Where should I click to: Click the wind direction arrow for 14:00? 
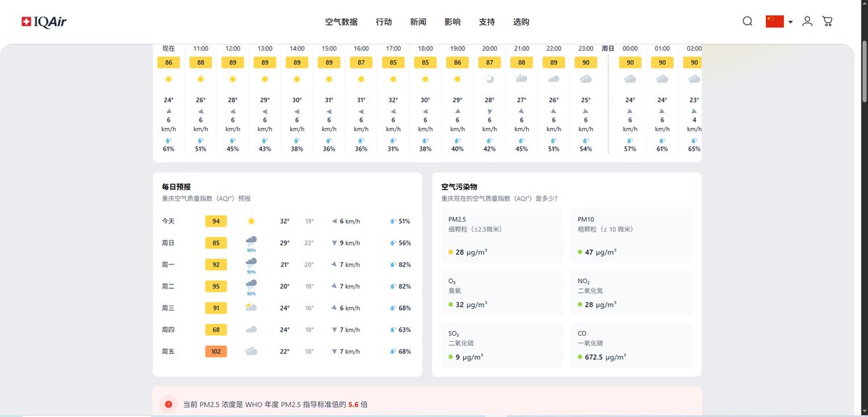pyautogui.click(x=297, y=111)
